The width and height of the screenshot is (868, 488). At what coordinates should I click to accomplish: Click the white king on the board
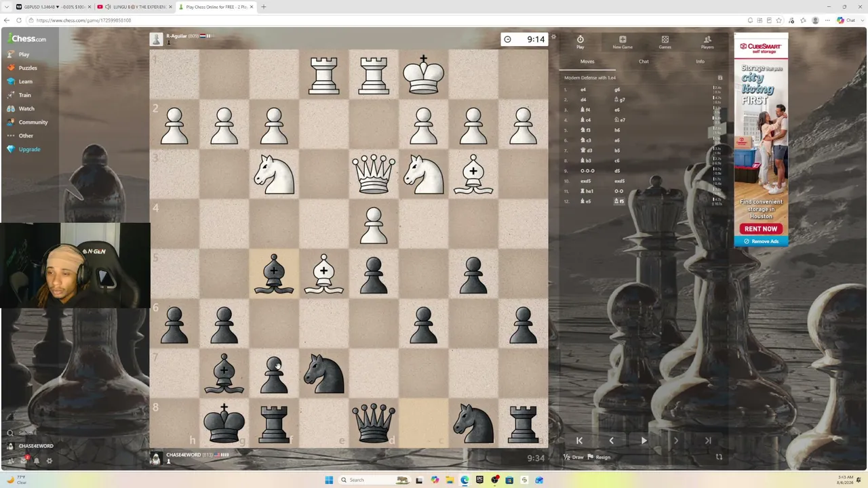pos(424,75)
